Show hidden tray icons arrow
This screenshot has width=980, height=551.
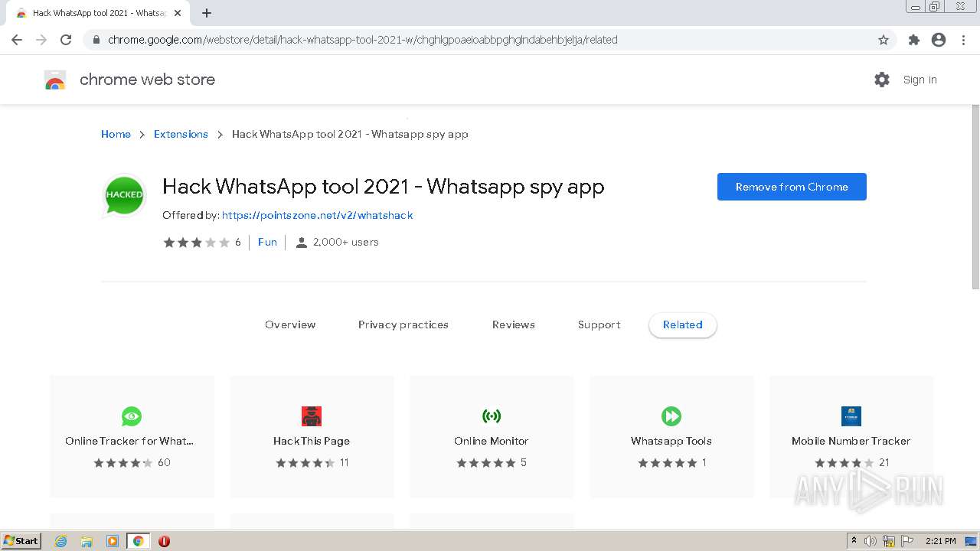tap(854, 541)
